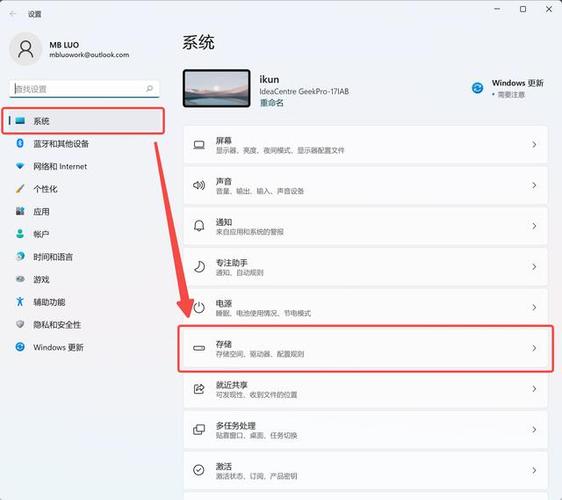Click the 应用 apps icon in the sidebar

tap(20, 211)
